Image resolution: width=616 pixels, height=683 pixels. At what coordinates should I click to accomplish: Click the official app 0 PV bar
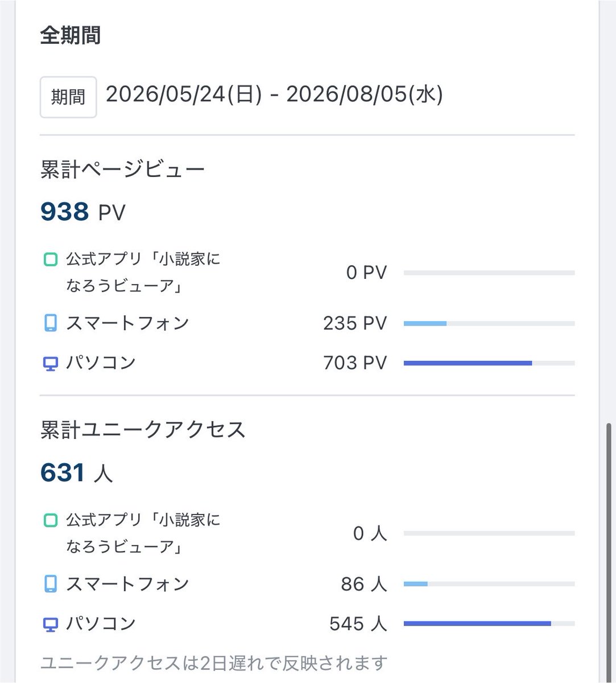click(x=489, y=273)
